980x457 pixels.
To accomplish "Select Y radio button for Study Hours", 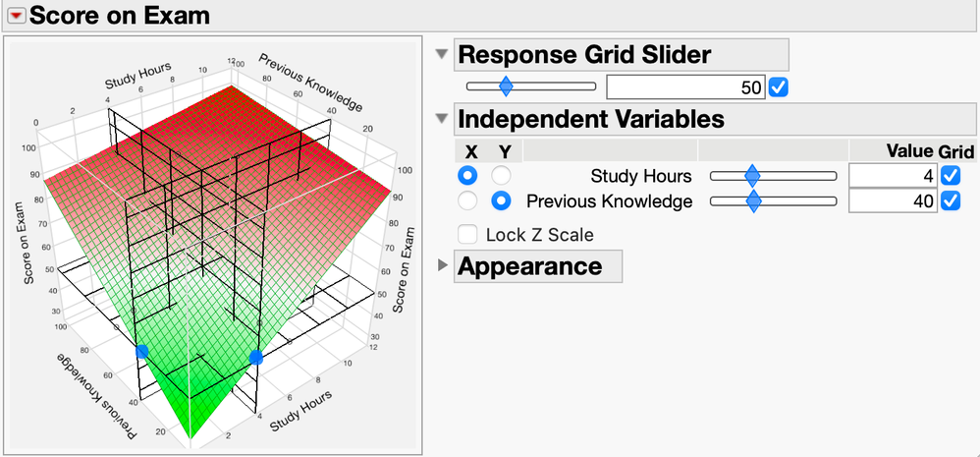I will 501,176.
